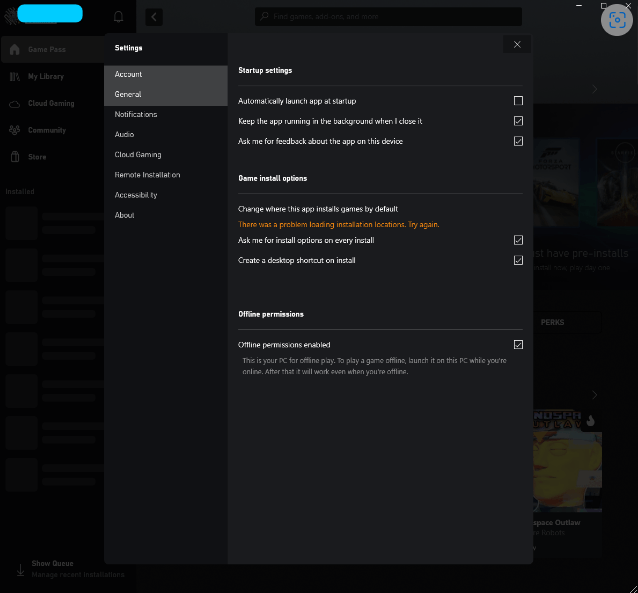Open the Audio settings tab
This screenshot has width=638, height=593.
[166, 134]
